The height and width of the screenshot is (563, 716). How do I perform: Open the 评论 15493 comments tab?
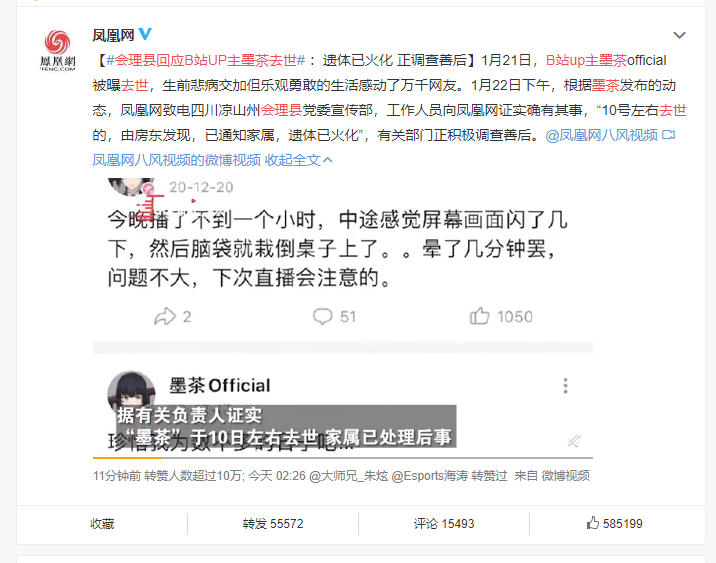click(x=444, y=524)
